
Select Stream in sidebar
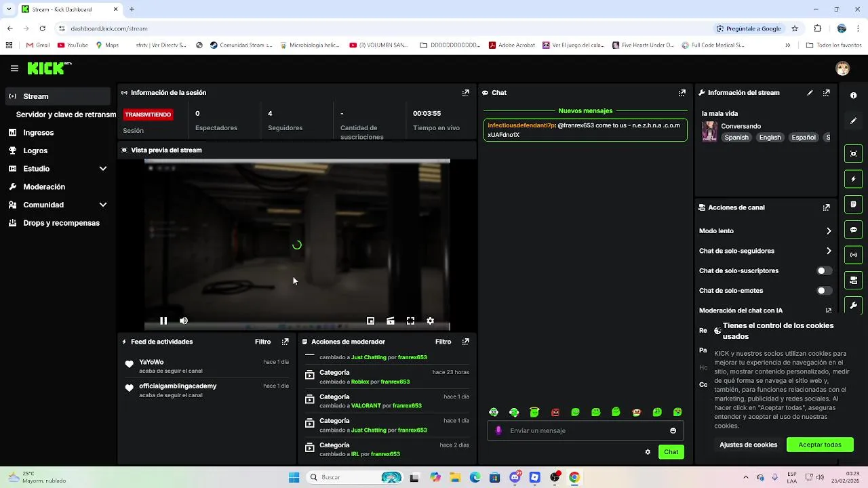coord(58,96)
